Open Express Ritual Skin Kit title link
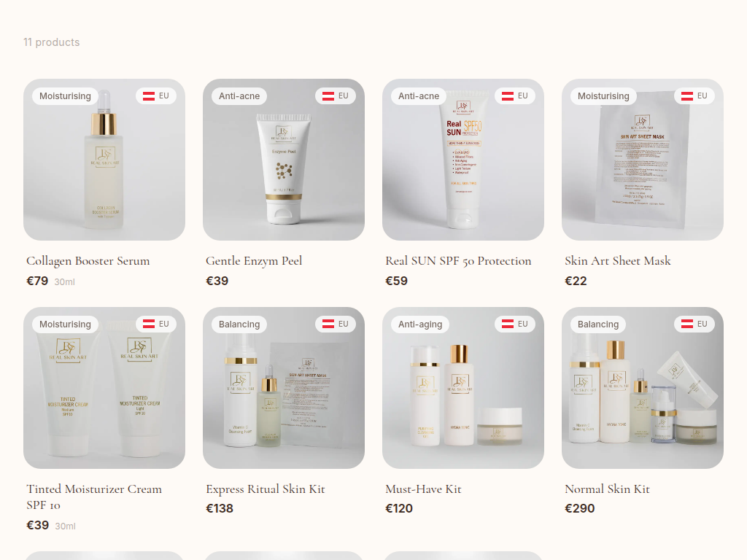This screenshot has height=560, width=747. pyautogui.click(x=266, y=489)
